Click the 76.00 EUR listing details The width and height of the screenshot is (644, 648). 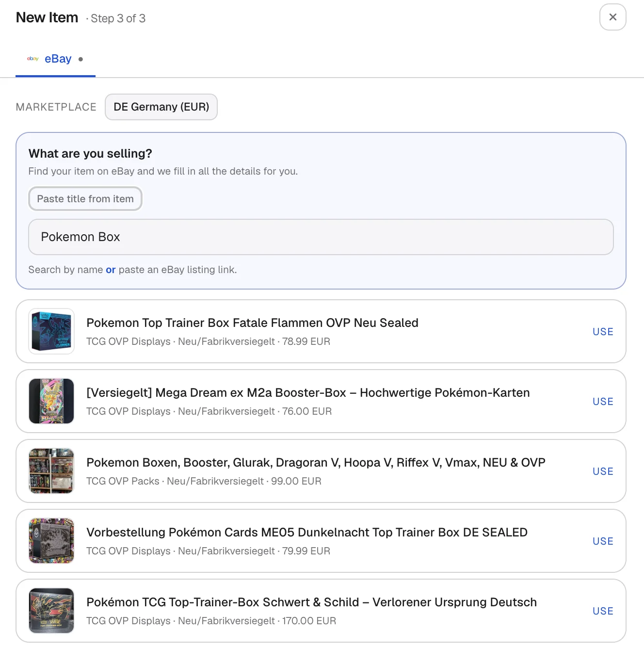click(x=209, y=411)
